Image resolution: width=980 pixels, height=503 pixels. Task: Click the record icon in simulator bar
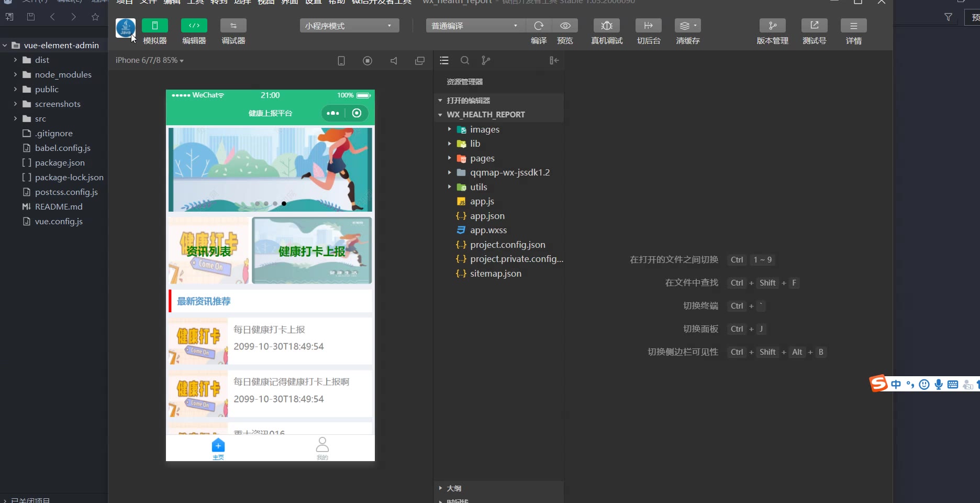pos(367,61)
